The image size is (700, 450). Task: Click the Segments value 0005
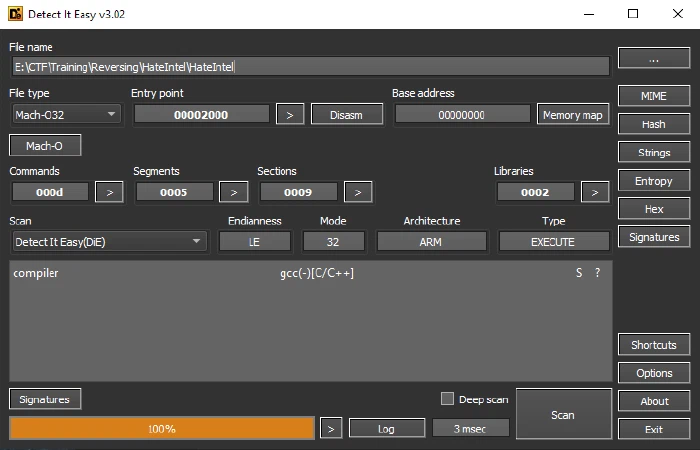coord(175,192)
